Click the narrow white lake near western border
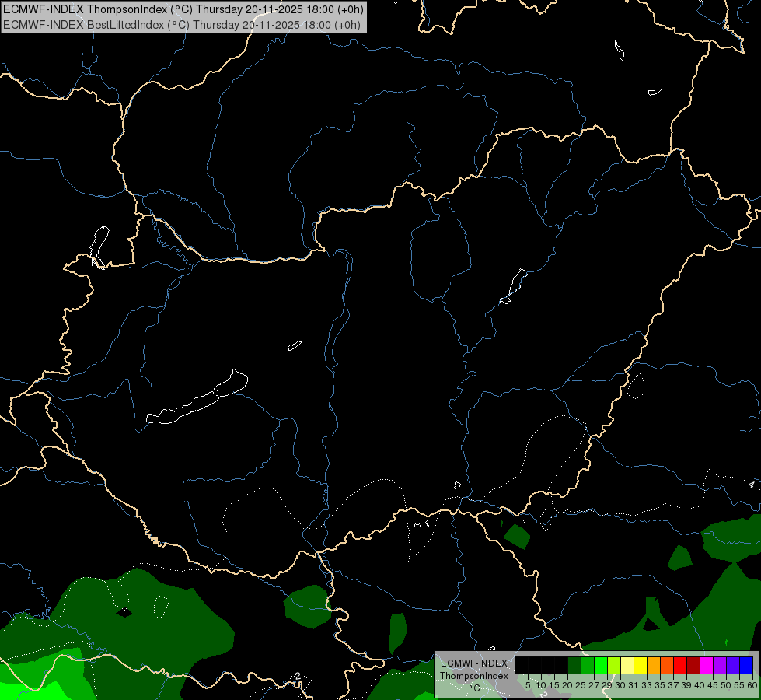Screen dimensions: 761x700 click(x=99, y=247)
